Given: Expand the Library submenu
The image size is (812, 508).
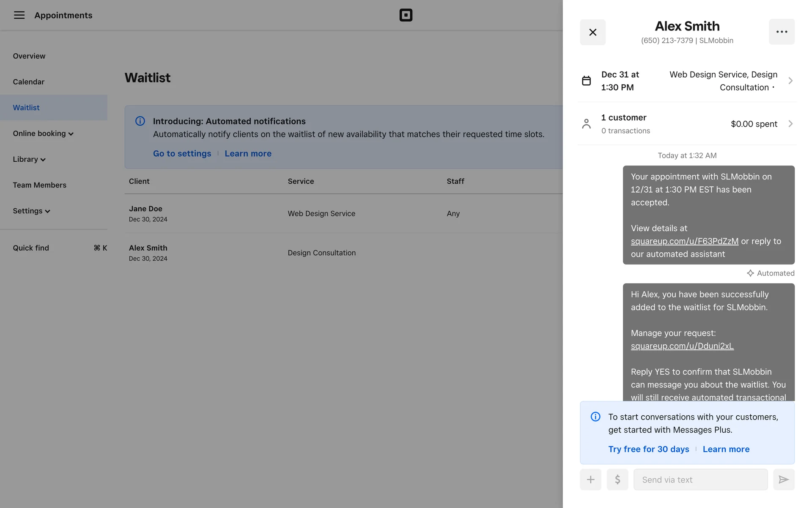Looking at the screenshot, I should [29, 159].
